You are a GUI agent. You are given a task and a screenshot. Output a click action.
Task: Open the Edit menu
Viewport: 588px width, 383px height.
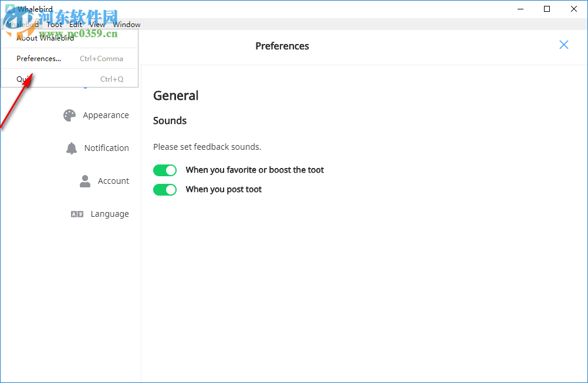tap(76, 25)
